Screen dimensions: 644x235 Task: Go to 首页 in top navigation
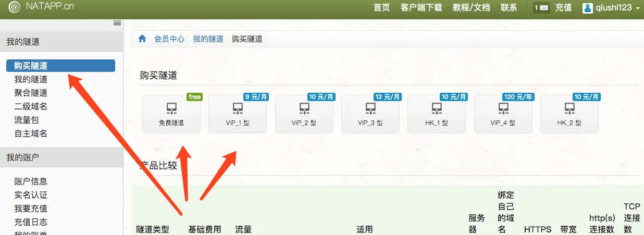(x=382, y=7)
